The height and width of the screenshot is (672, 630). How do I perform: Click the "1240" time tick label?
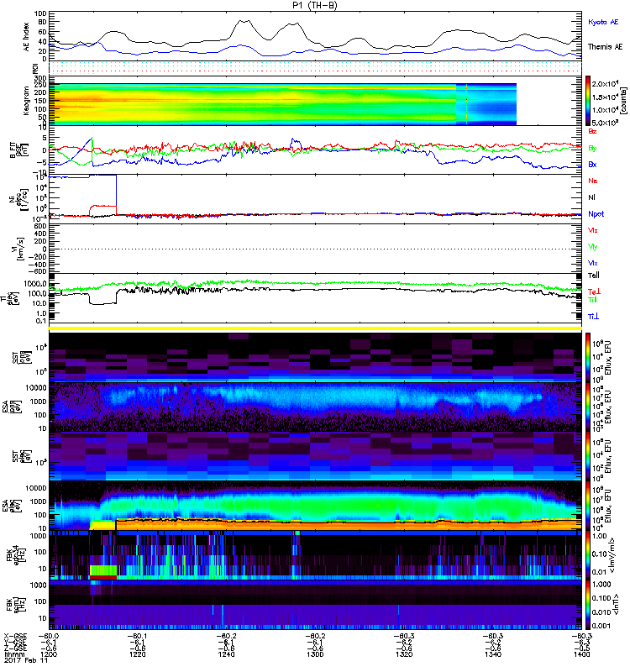coord(226,654)
